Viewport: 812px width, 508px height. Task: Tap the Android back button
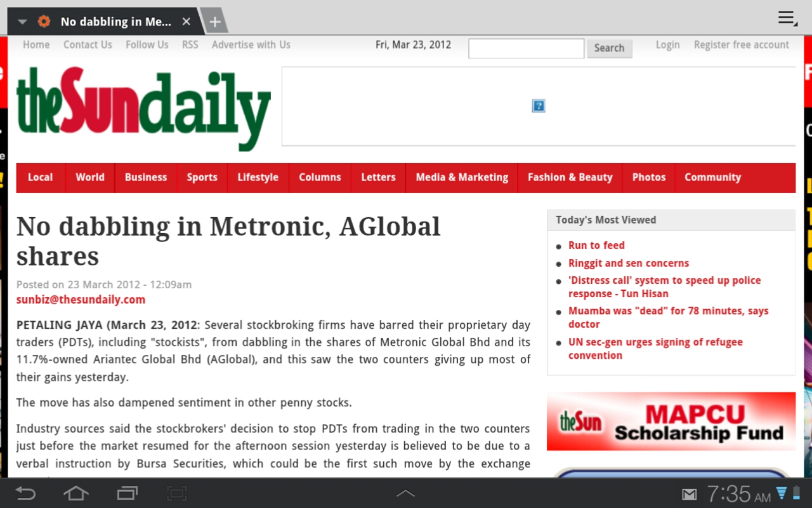click(25, 493)
